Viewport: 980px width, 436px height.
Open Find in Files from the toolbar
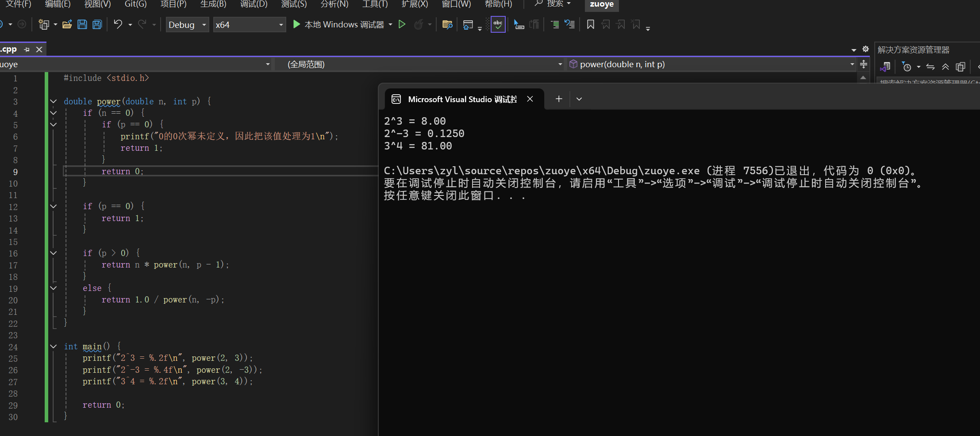point(447,24)
